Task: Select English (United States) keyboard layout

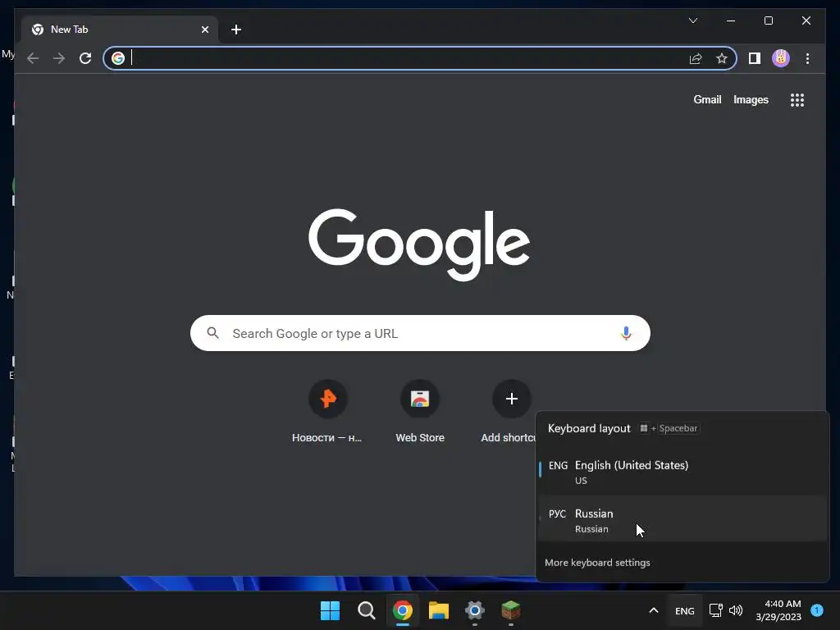Action: (682, 472)
